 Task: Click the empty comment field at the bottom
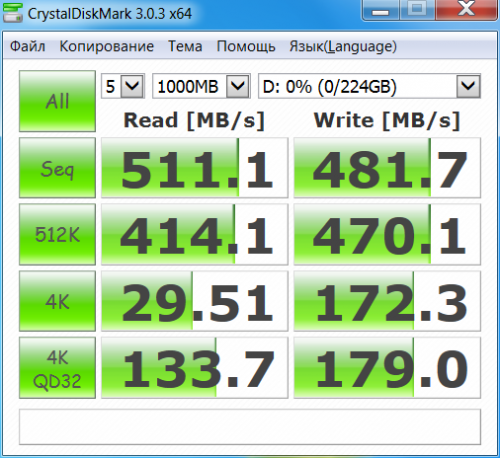(x=250, y=427)
